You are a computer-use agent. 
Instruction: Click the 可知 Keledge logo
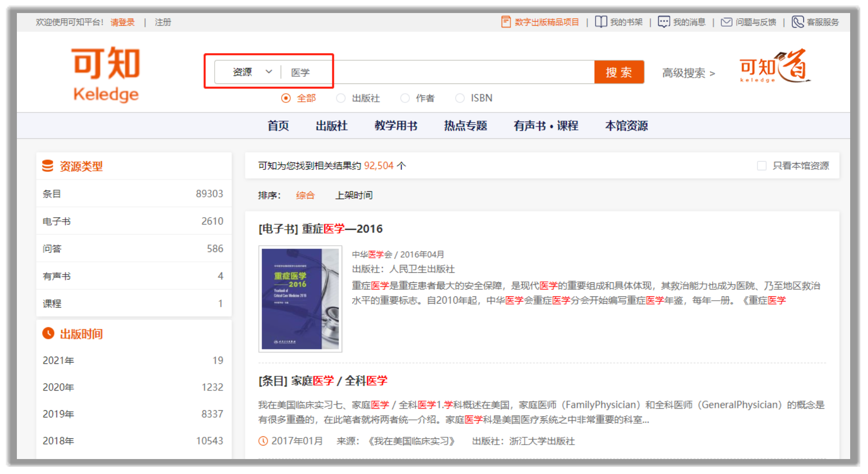coord(106,74)
